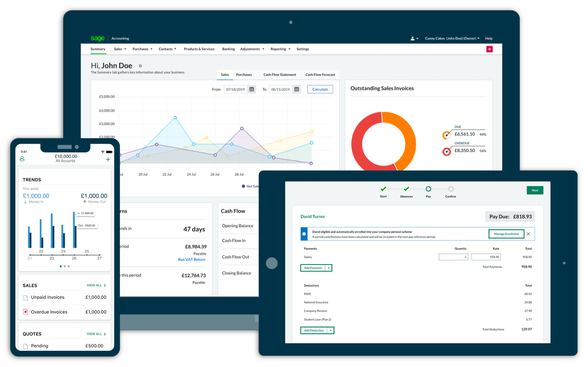Expand the Add Deduction dropdown arrow
This screenshot has width=588, height=367.
(x=331, y=331)
